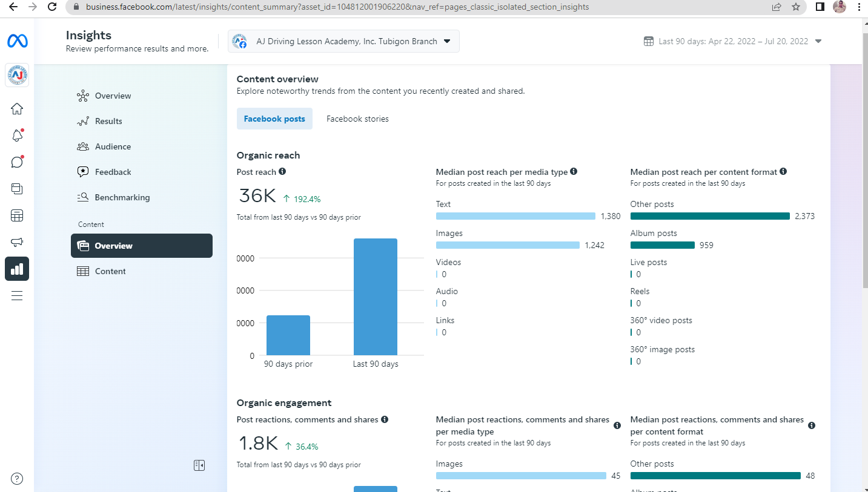
Task: Click the Album posts reach bar
Action: 663,245
